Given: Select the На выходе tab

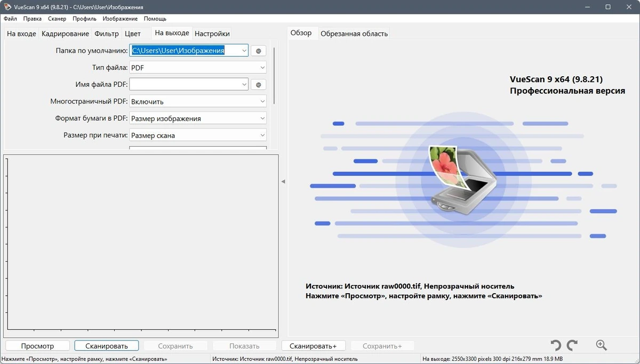Looking at the screenshot, I should tap(172, 33).
